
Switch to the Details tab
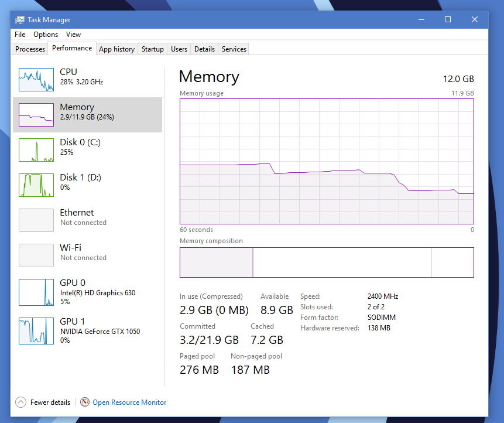[204, 49]
